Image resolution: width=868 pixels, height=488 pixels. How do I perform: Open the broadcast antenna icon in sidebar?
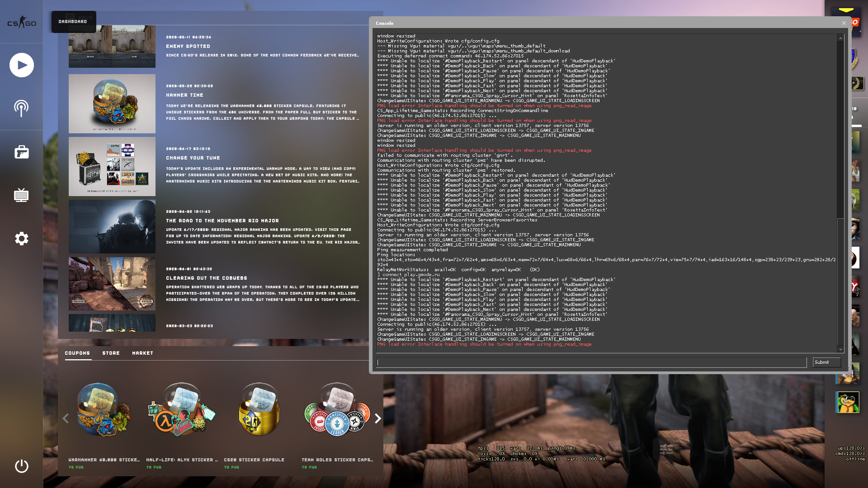coord(21,108)
